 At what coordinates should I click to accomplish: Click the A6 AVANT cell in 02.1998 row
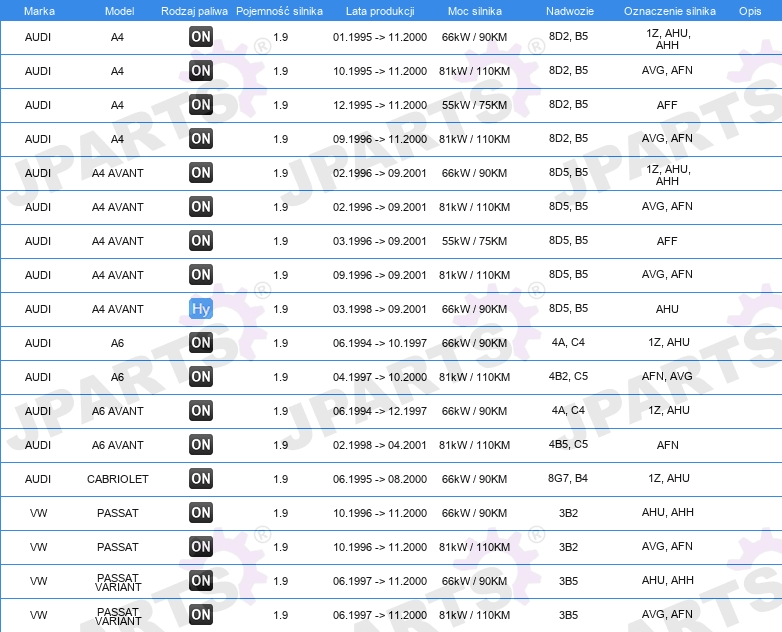[x=118, y=444]
